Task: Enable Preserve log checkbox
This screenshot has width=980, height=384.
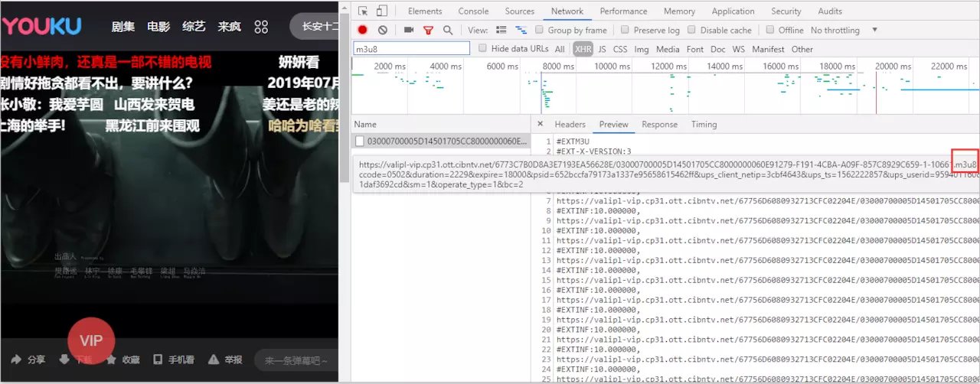Action: point(625,31)
